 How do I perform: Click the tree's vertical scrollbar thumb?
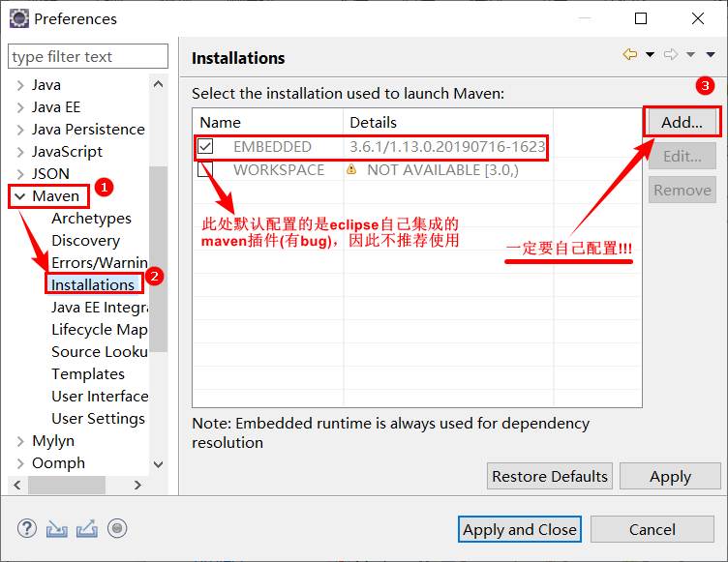tap(158, 258)
